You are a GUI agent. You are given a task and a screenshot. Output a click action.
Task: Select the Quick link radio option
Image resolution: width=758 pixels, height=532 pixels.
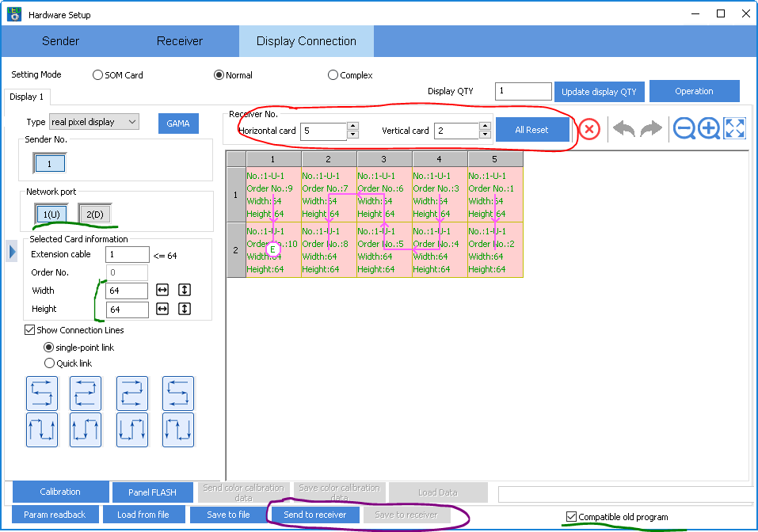50,363
